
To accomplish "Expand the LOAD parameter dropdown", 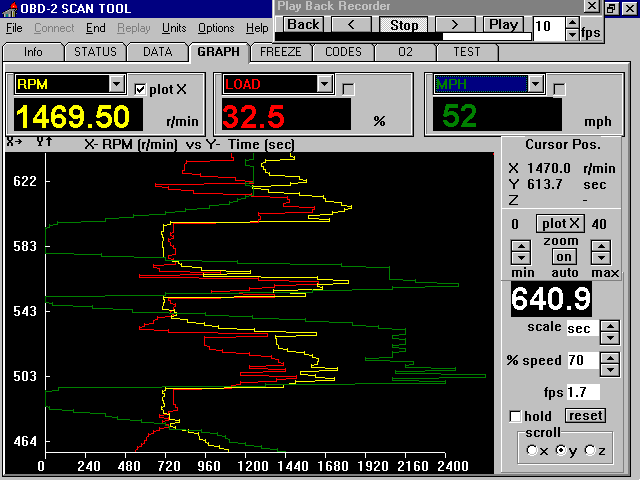I will point(324,85).
